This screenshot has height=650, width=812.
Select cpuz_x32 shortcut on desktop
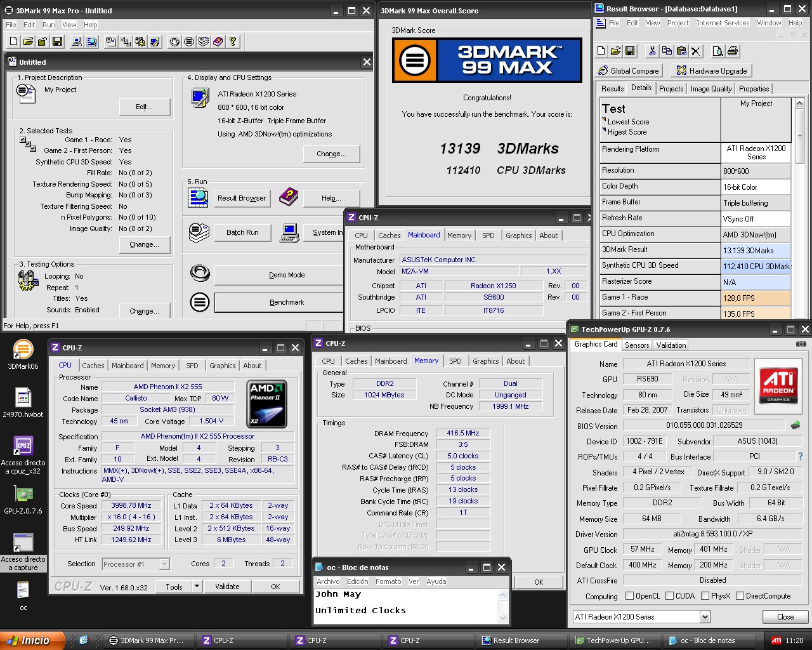click(x=23, y=455)
